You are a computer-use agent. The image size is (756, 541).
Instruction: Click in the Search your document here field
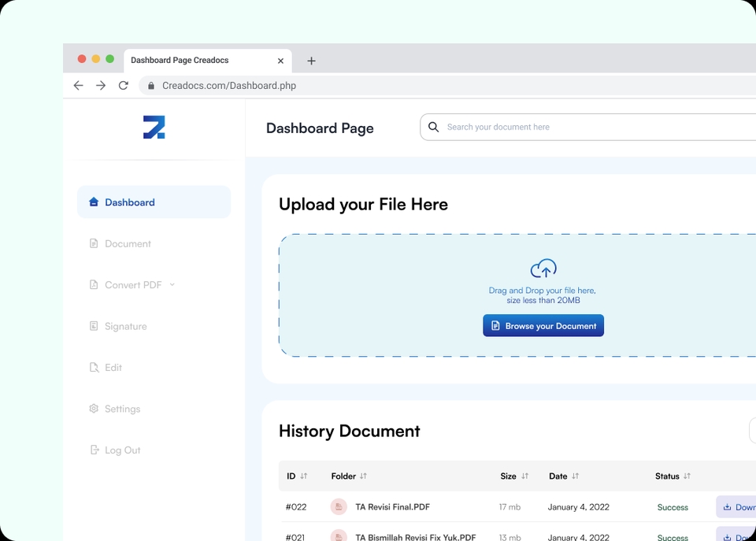click(588, 128)
